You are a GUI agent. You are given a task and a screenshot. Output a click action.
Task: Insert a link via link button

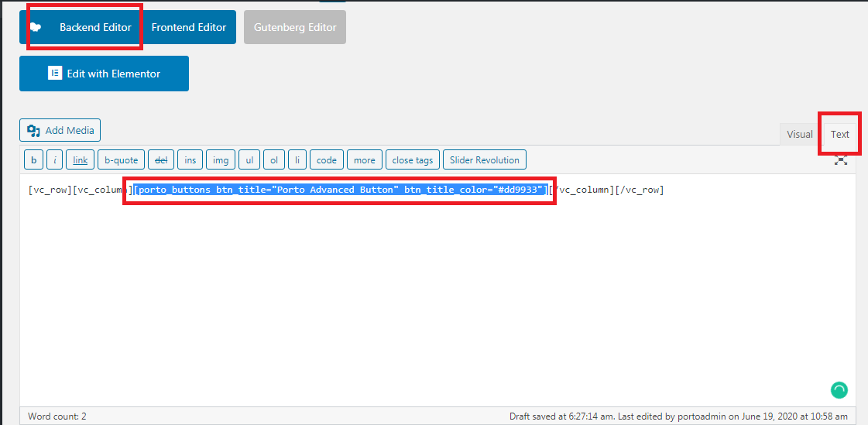coord(81,160)
